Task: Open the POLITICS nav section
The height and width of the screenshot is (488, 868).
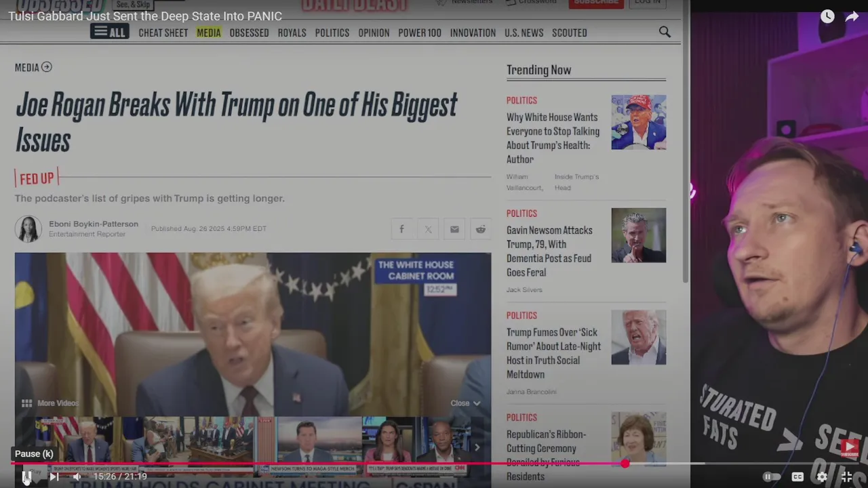Action: pyautogui.click(x=332, y=33)
